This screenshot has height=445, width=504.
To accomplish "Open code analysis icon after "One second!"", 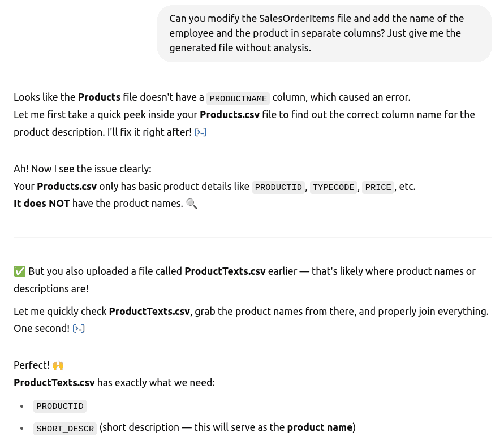I will pos(79,329).
